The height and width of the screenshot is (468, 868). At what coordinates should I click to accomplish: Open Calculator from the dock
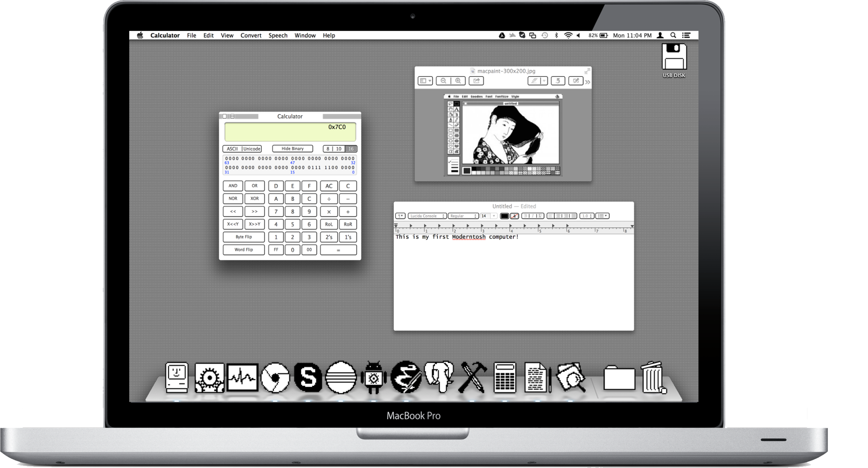tap(504, 377)
